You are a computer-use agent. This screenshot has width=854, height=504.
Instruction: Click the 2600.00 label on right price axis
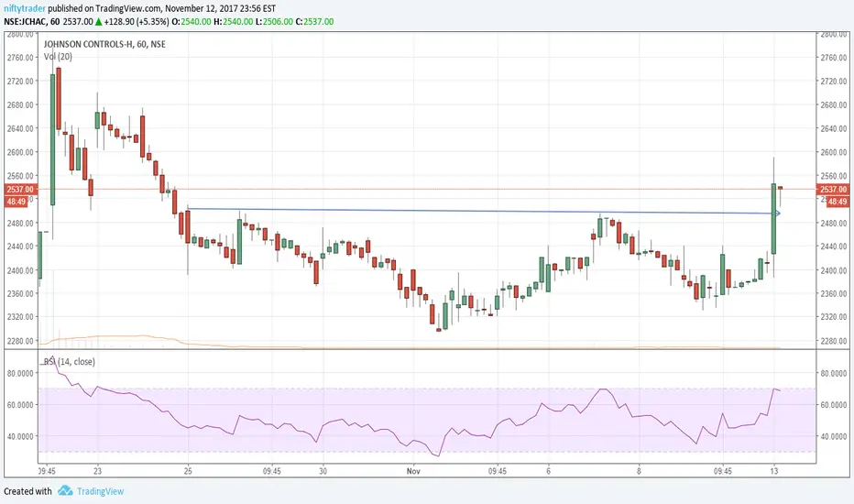click(x=833, y=152)
